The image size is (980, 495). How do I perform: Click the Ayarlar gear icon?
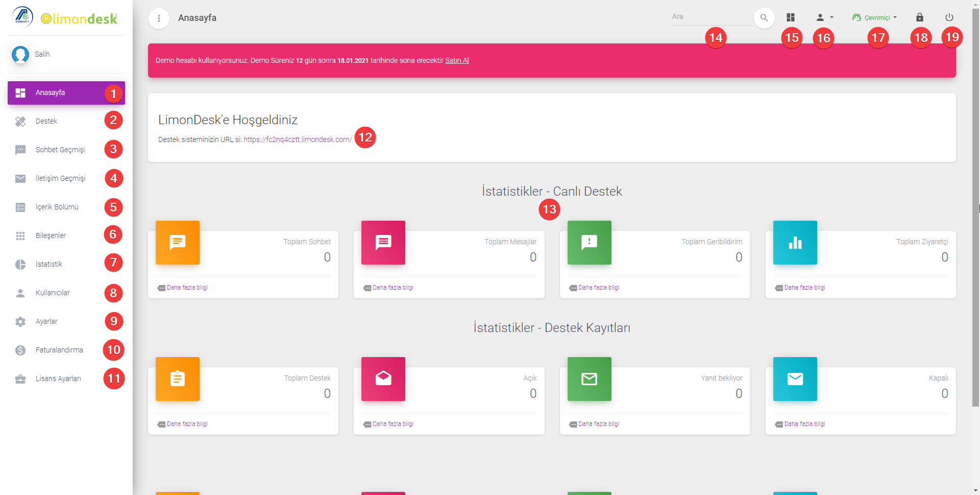pyautogui.click(x=20, y=322)
